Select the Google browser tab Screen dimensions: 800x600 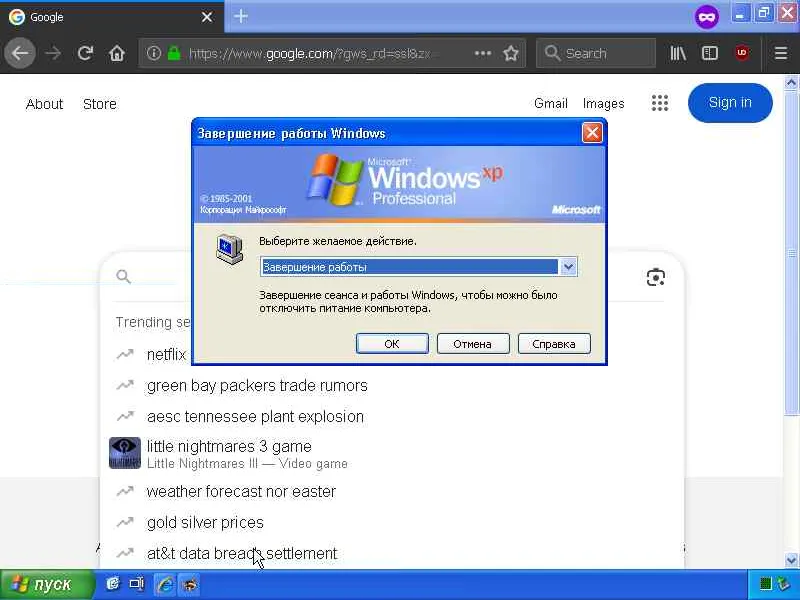click(x=112, y=17)
